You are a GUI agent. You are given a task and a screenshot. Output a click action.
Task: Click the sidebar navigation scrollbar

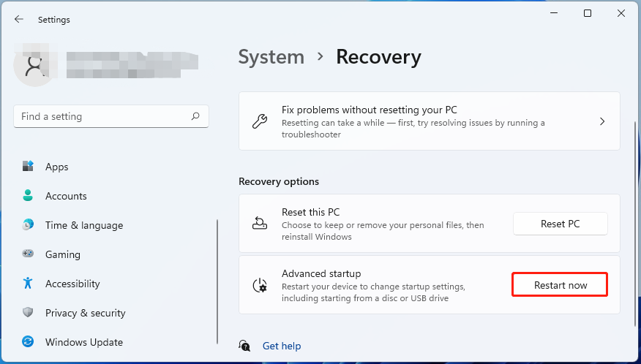coord(217,281)
